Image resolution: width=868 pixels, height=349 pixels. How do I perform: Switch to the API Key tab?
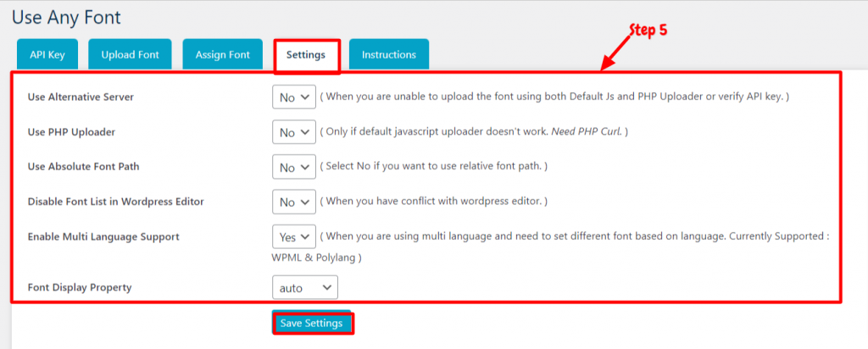tap(47, 55)
